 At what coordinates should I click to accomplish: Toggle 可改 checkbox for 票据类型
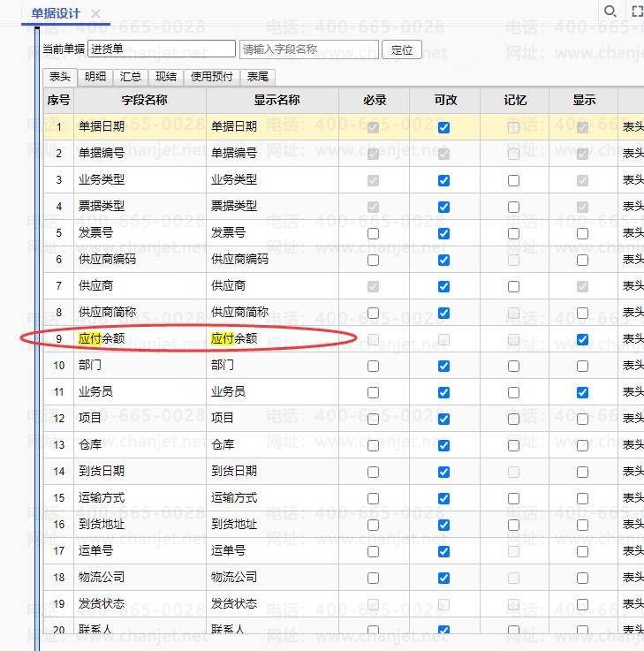coord(443,208)
